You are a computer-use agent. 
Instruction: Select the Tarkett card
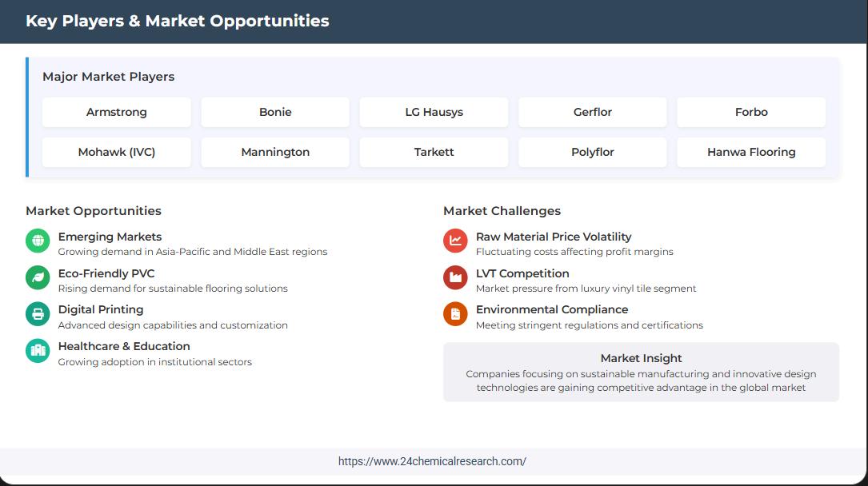434,153
